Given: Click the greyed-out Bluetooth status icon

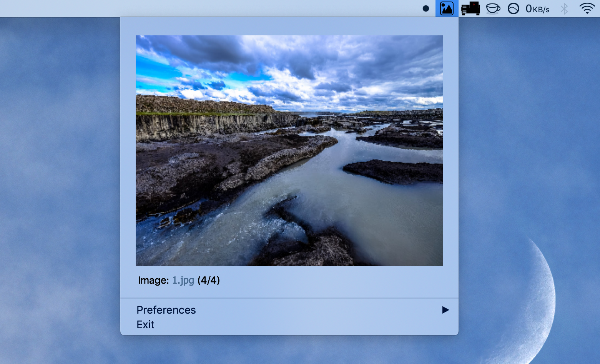Looking at the screenshot, I should (x=564, y=8).
